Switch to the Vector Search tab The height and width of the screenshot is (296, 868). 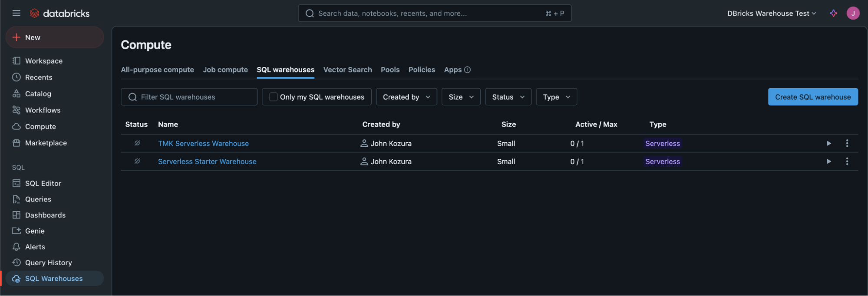click(347, 70)
